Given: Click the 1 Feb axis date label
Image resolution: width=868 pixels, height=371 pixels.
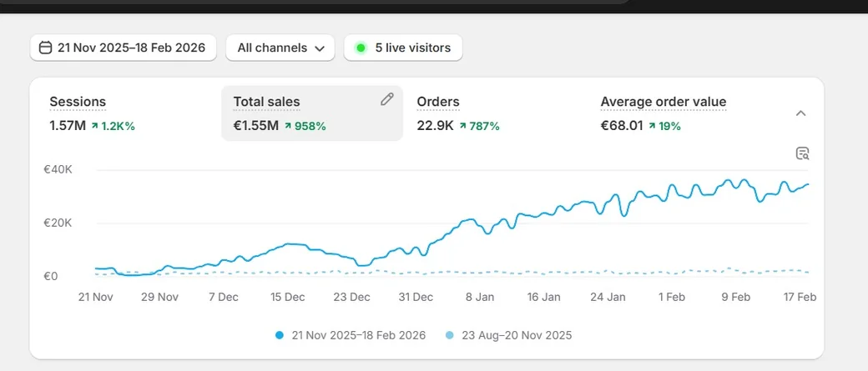Looking at the screenshot, I should click(x=672, y=297).
